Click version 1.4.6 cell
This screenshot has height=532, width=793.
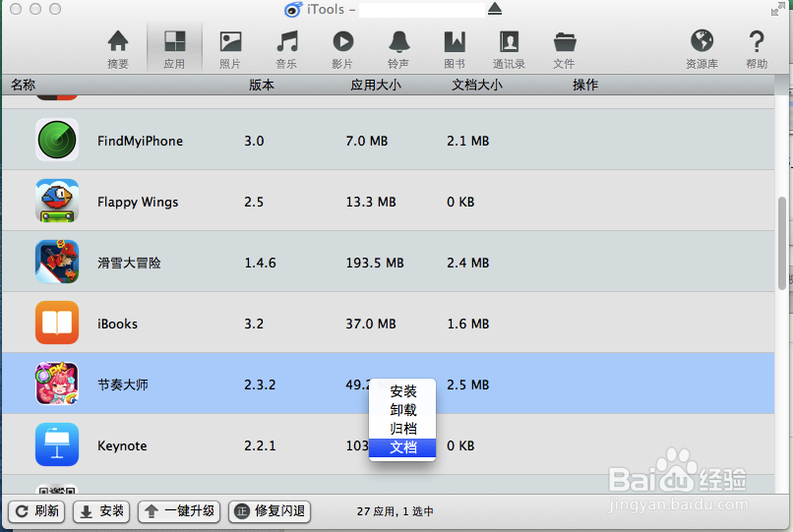[260, 263]
